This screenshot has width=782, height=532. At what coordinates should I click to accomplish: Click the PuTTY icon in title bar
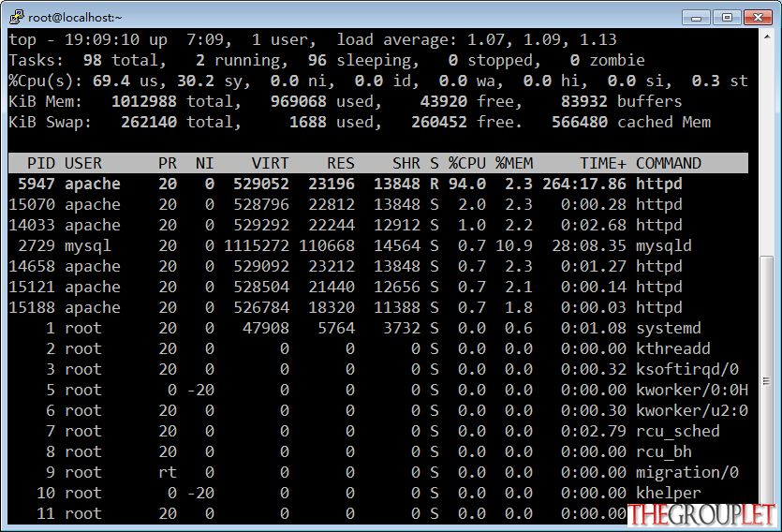tap(17, 17)
